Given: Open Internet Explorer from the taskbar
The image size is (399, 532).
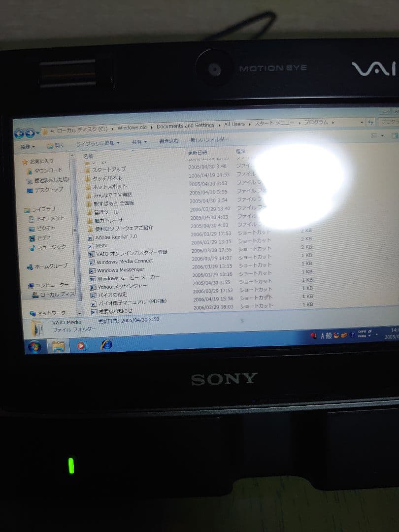Looking at the screenshot, I should [x=106, y=344].
